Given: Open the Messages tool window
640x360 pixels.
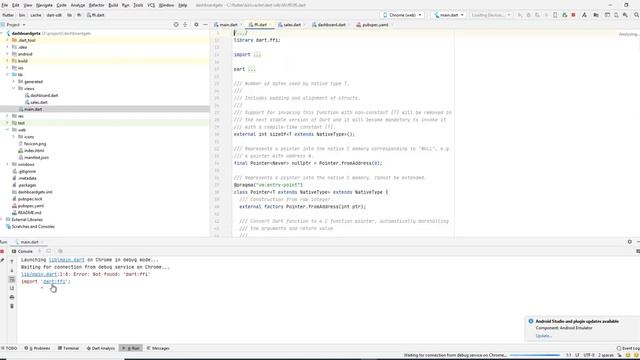Looking at the screenshot, I should pyautogui.click(x=158, y=348).
